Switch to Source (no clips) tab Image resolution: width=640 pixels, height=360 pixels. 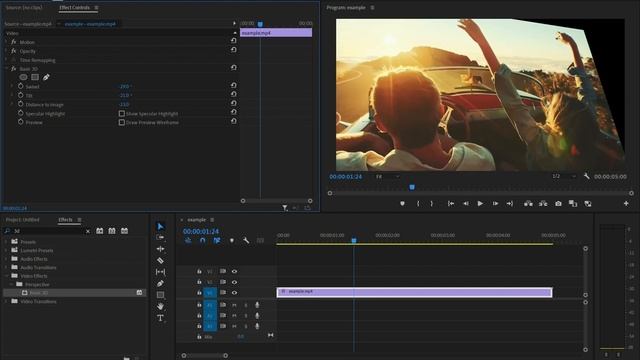[24, 7]
